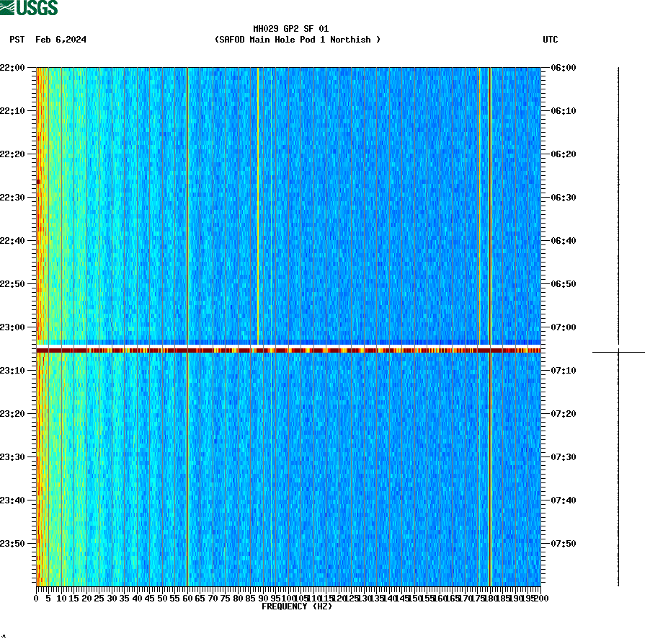Click the green USGS wave emblem
Viewport: 650px width, 644px height.
coord(7,7)
